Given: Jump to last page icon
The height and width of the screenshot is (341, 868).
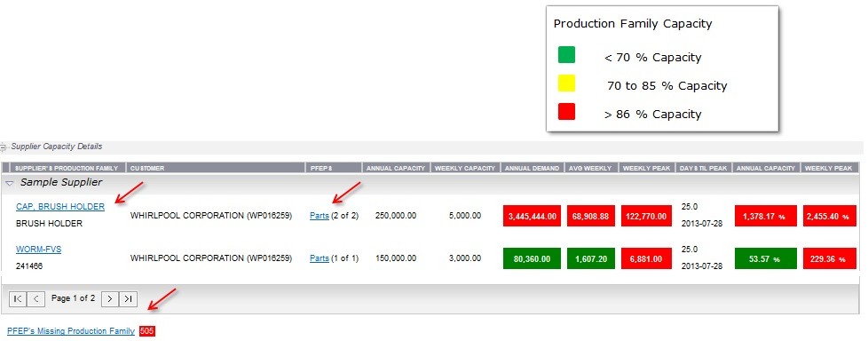Looking at the screenshot, I should pyautogui.click(x=129, y=299).
